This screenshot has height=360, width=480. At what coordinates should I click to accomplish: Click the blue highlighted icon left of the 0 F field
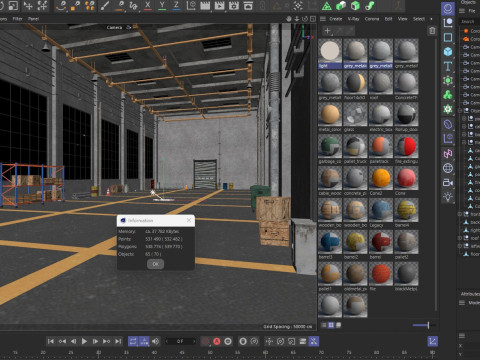[144, 341]
